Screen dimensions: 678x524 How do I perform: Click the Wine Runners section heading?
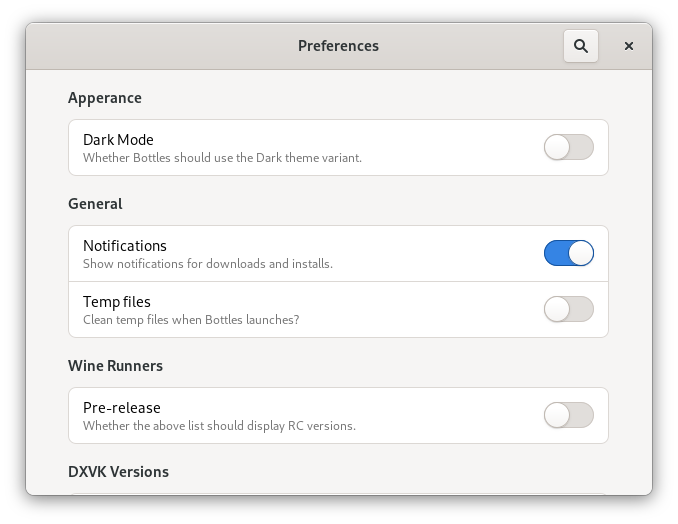pyautogui.click(x=115, y=366)
